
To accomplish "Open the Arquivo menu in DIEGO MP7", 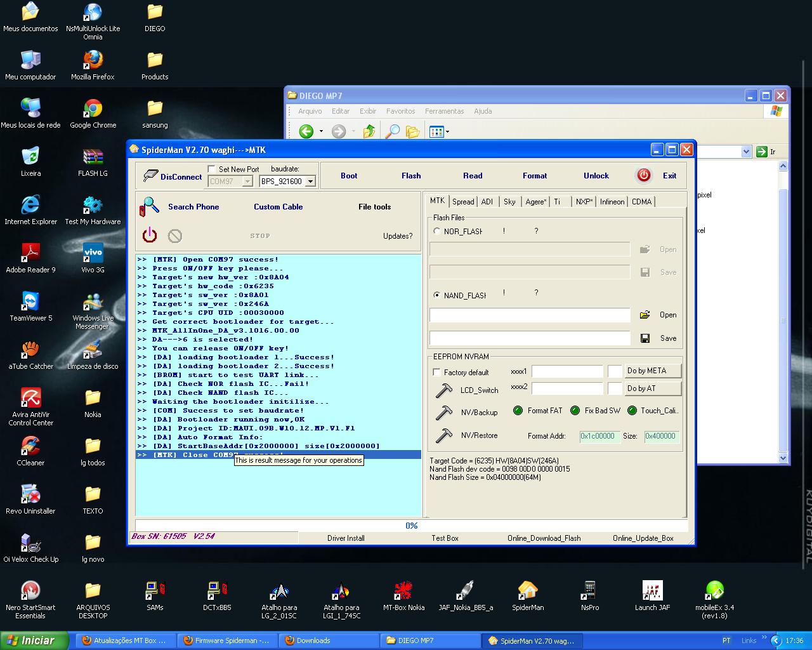I will coord(310,111).
